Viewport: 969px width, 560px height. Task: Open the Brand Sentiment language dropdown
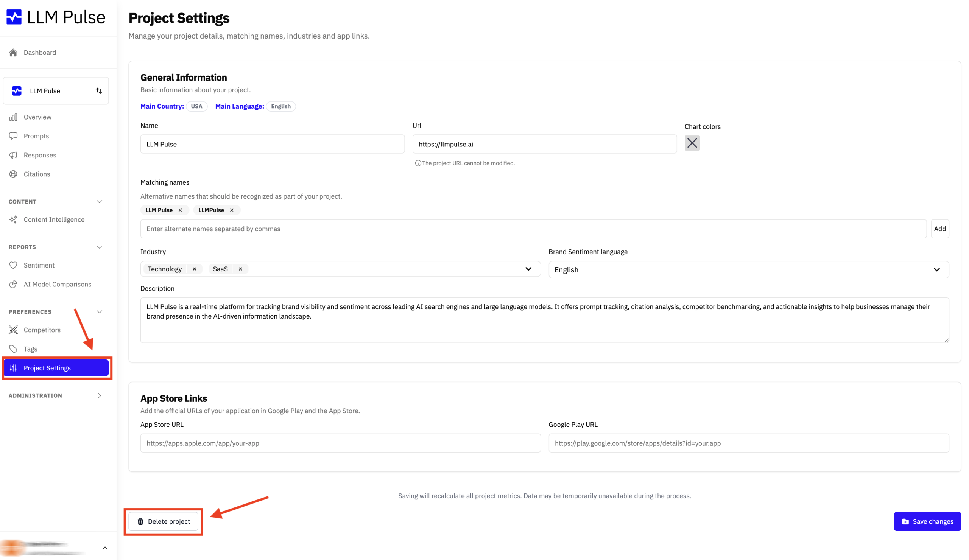coord(748,270)
